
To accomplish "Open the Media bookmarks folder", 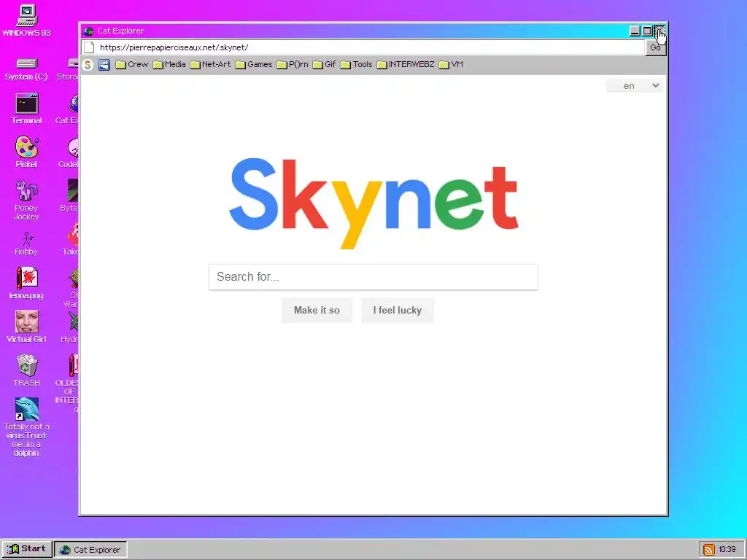I will [169, 64].
